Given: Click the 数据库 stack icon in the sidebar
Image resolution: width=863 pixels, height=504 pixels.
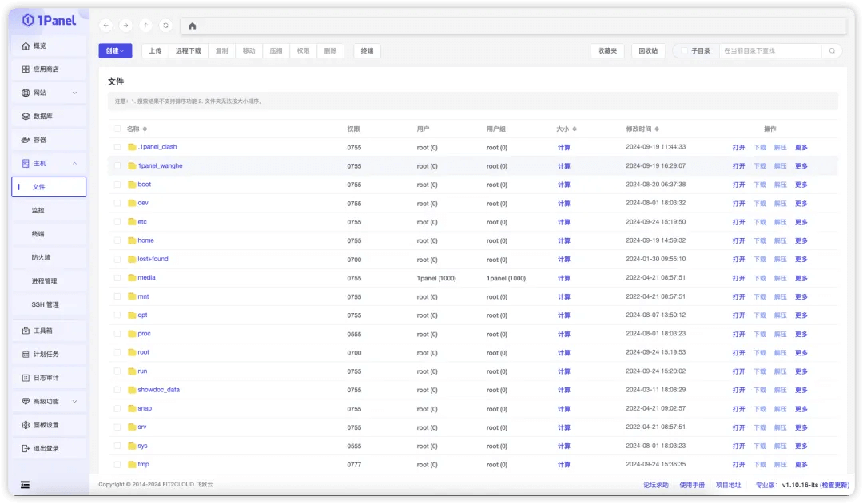Looking at the screenshot, I should (26, 116).
